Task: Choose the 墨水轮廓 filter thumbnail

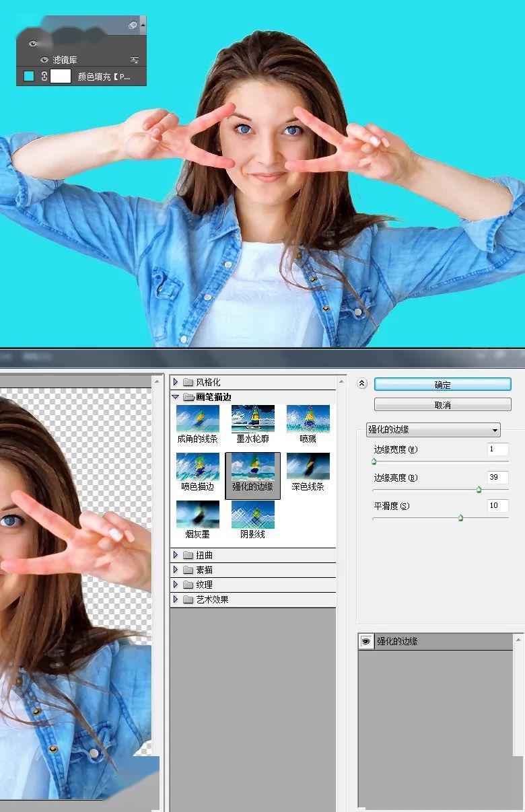Action: (252, 418)
